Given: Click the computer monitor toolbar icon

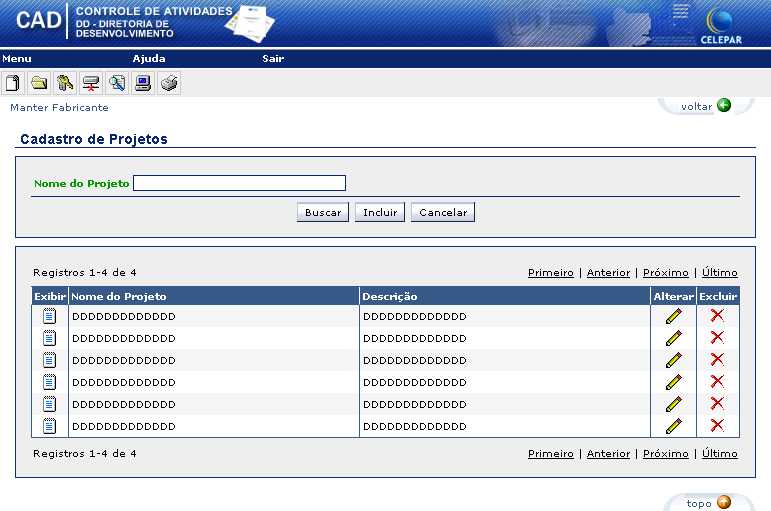Looking at the screenshot, I should (x=143, y=83).
